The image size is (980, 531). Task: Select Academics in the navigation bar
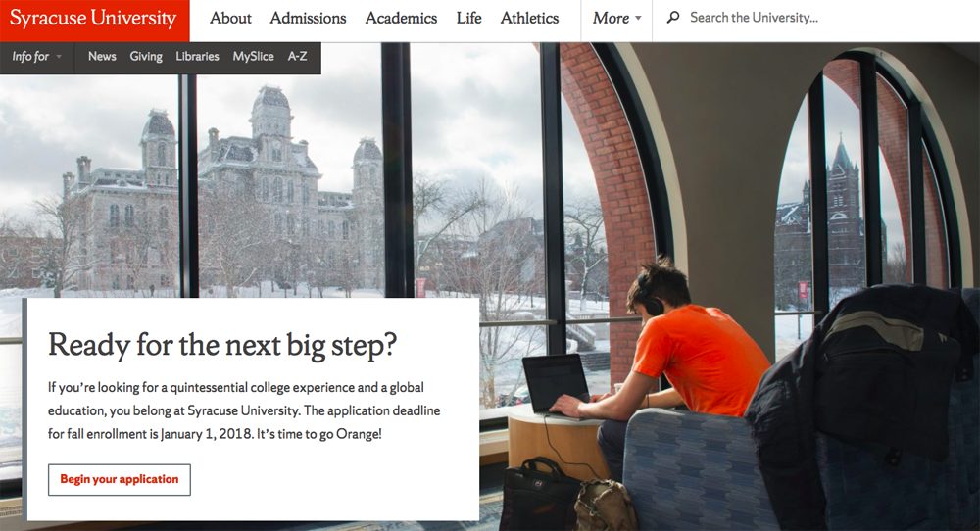[401, 18]
